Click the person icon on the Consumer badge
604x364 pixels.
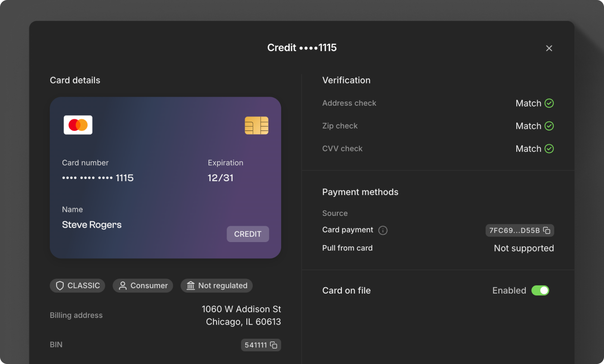[122, 285]
